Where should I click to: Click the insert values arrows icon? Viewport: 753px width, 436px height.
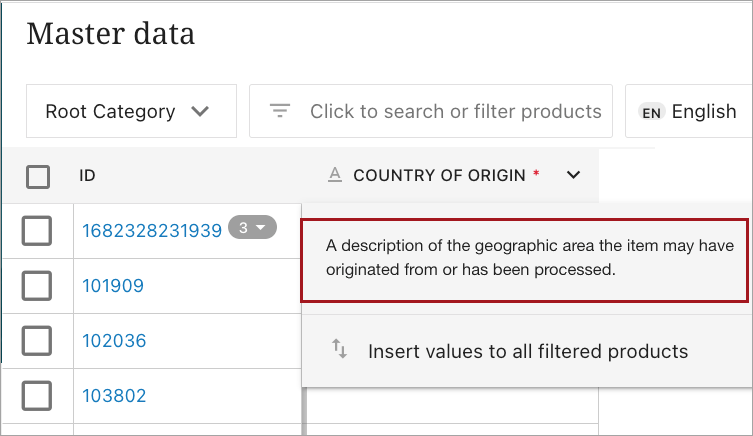340,349
